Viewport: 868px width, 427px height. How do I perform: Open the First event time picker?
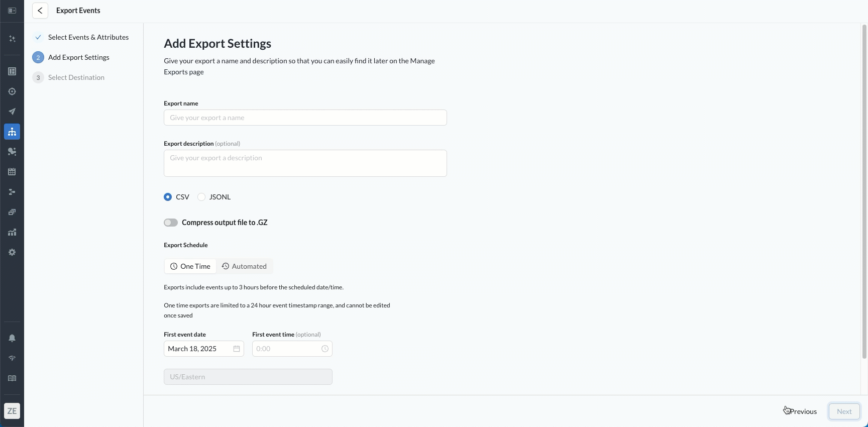[x=292, y=349]
